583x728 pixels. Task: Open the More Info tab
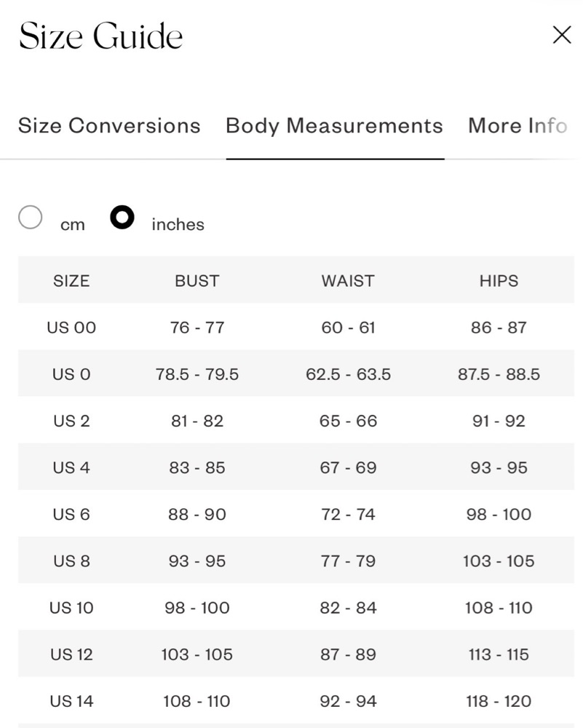coord(517,125)
